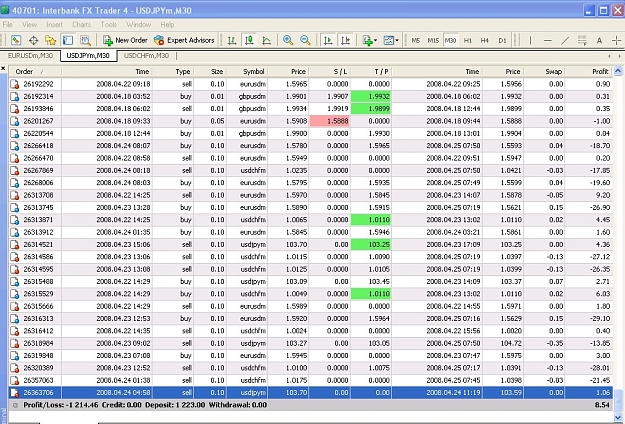Sort by the Symbol column header
Image resolution: width=625 pixels, height=424 pixels.
pos(247,72)
